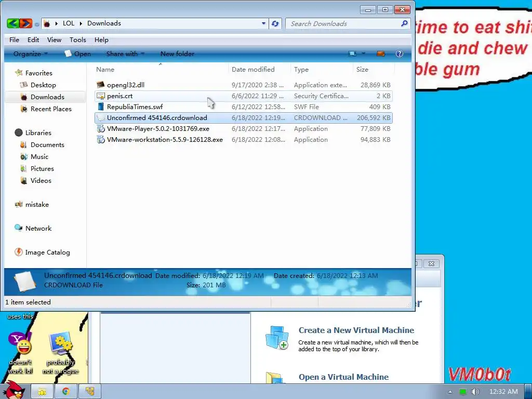Open Chrome from the taskbar

tap(66, 392)
